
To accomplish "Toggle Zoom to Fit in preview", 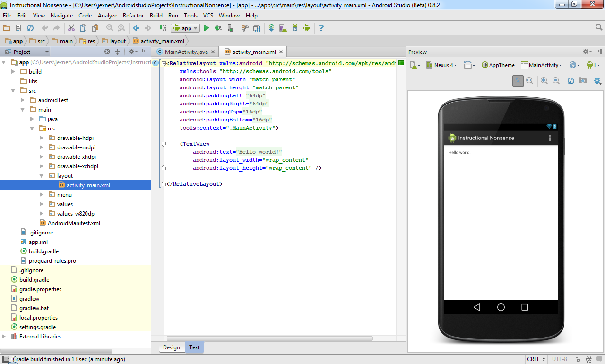I will [x=518, y=81].
